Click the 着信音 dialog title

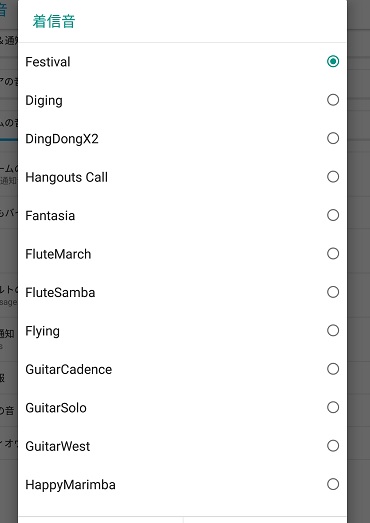[x=54, y=21]
